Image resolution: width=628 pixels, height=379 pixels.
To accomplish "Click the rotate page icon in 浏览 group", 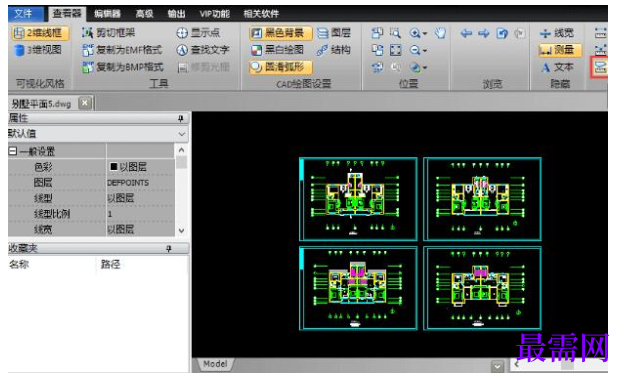I will click(502, 33).
